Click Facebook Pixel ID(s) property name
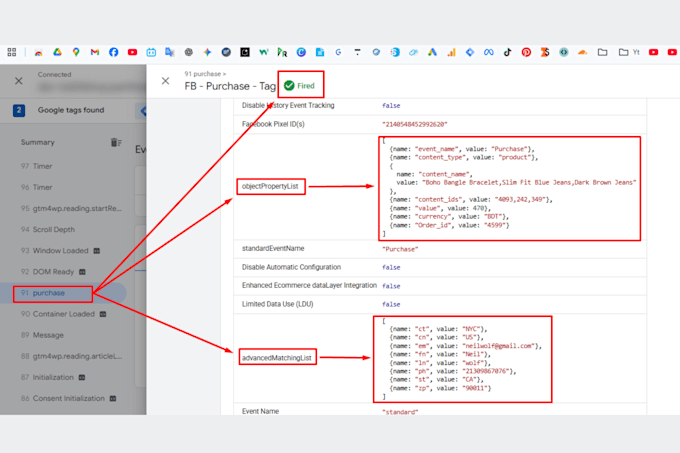680x453 pixels. 273,124
